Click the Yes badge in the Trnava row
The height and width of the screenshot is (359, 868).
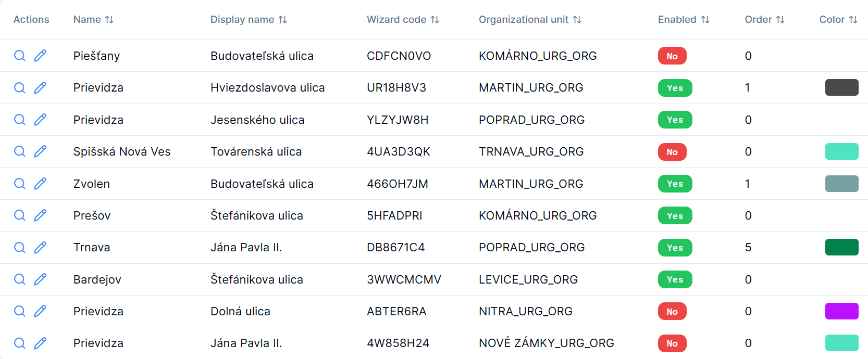(x=675, y=248)
